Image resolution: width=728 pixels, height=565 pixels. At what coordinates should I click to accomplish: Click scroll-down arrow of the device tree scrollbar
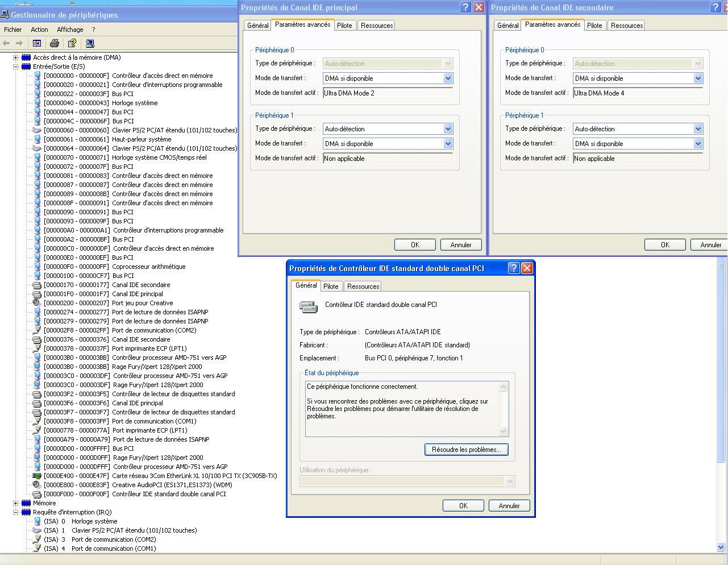coord(721,547)
